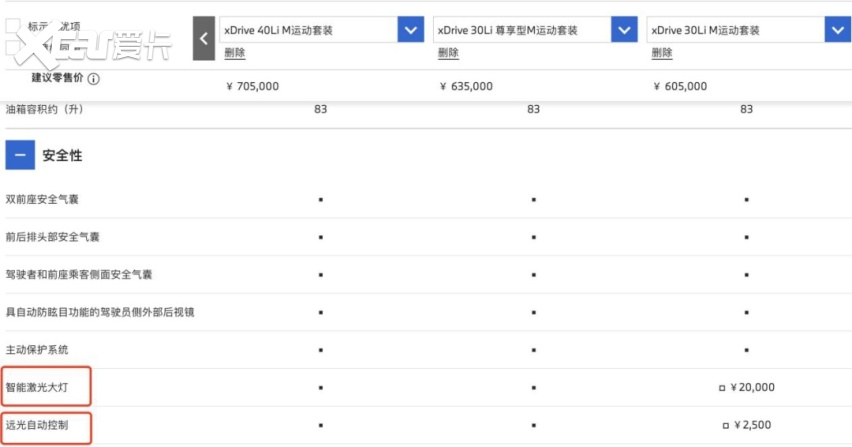Click the 智能激光大灯 row label
852x447 pixels.
(x=37, y=387)
